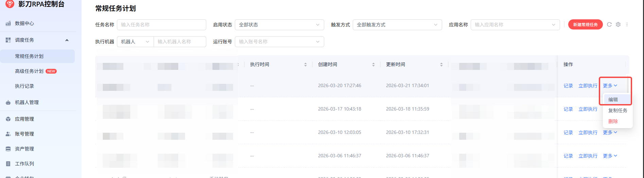Open table settings gear icon
Screen dimensions: 644x178
tap(618, 24)
